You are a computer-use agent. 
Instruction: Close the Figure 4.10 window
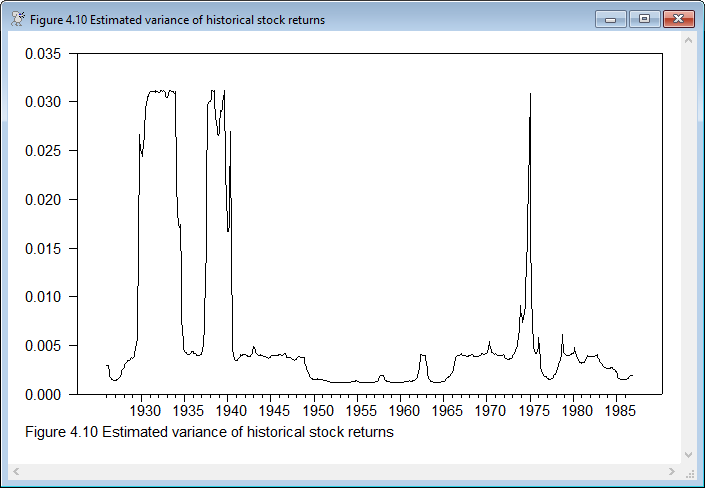pos(678,19)
